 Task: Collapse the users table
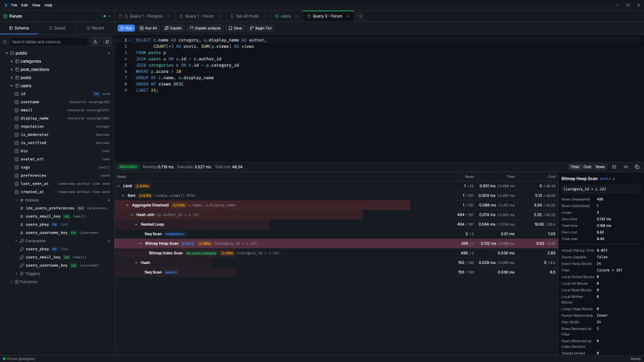[11, 85]
